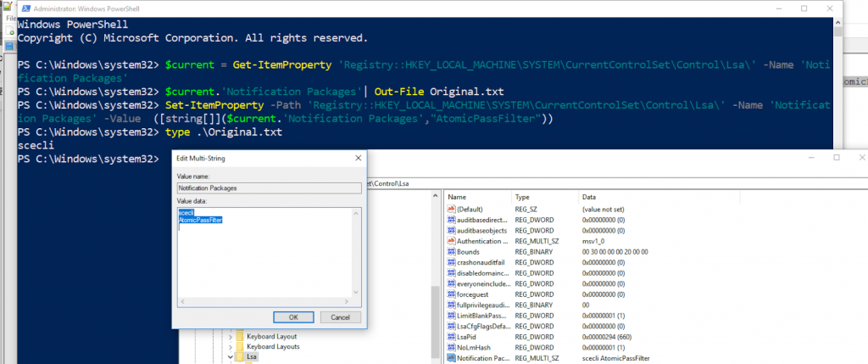This screenshot has width=868, height=364.
Task: Select the forceguest registry value icon
Action: click(451, 294)
